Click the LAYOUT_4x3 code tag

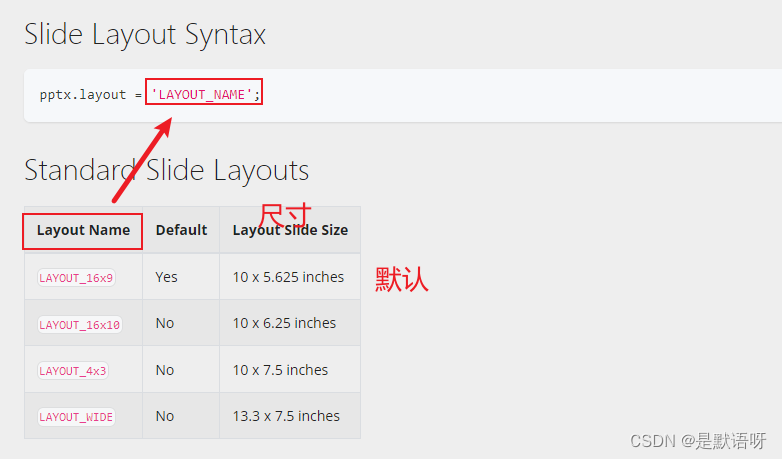pyautogui.click(x=73, y=371)
